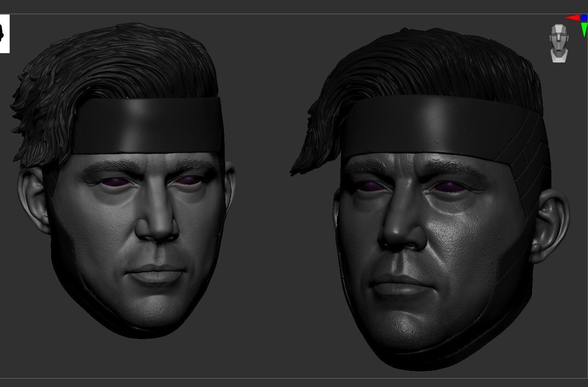Click the blue Z axis dot
This screenshot has height=387, width=588.
pyautogui.click(x=584, y=18)
